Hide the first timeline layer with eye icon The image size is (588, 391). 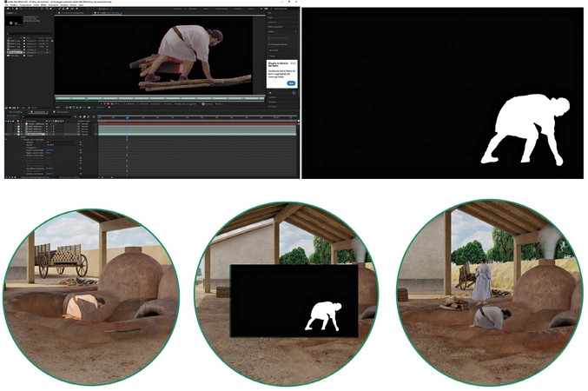8,123
